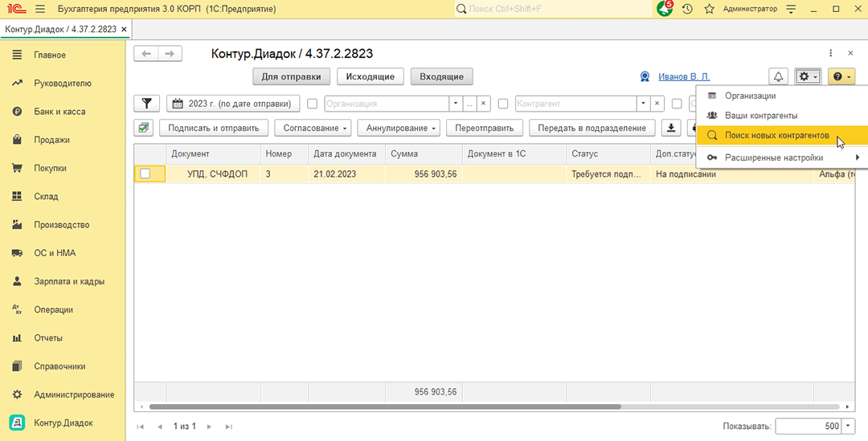Open Контур.Диадок section in sidebar
Screen dimensions: 868x441
[63, 423]
